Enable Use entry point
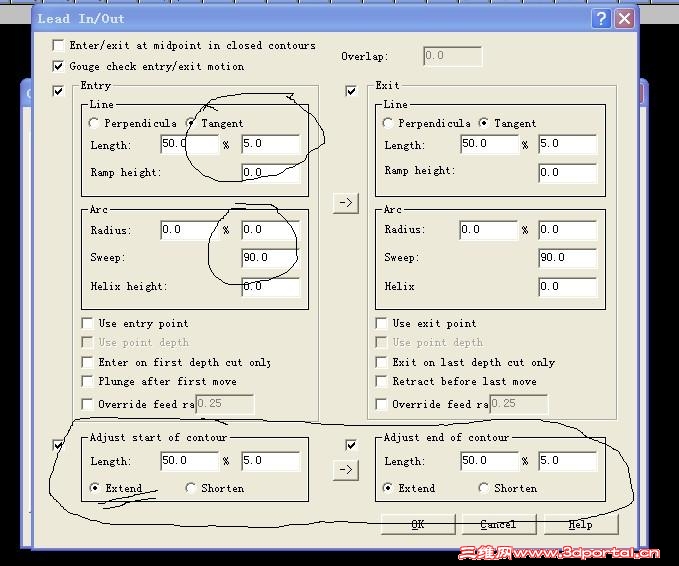The width and height of the screenshot is (679, 566). 87,323
